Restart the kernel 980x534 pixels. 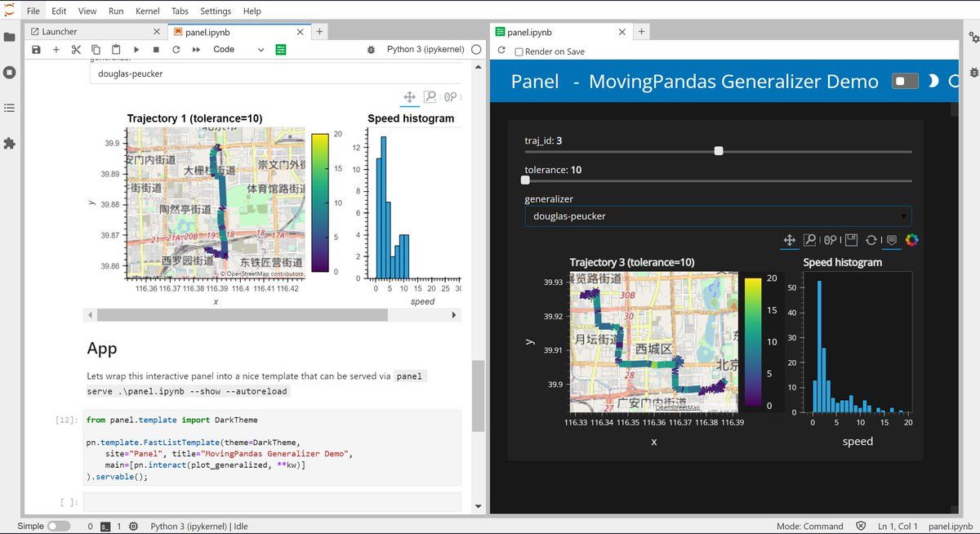176,50
